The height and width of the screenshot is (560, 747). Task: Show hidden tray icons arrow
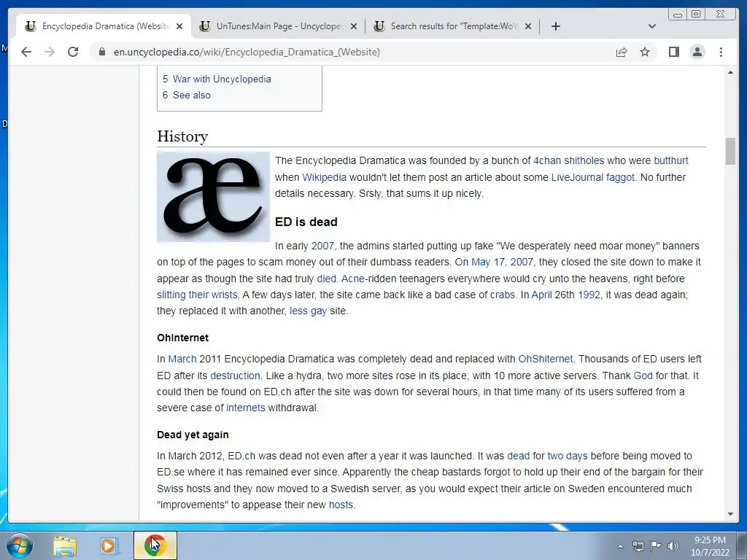[620, 545]
